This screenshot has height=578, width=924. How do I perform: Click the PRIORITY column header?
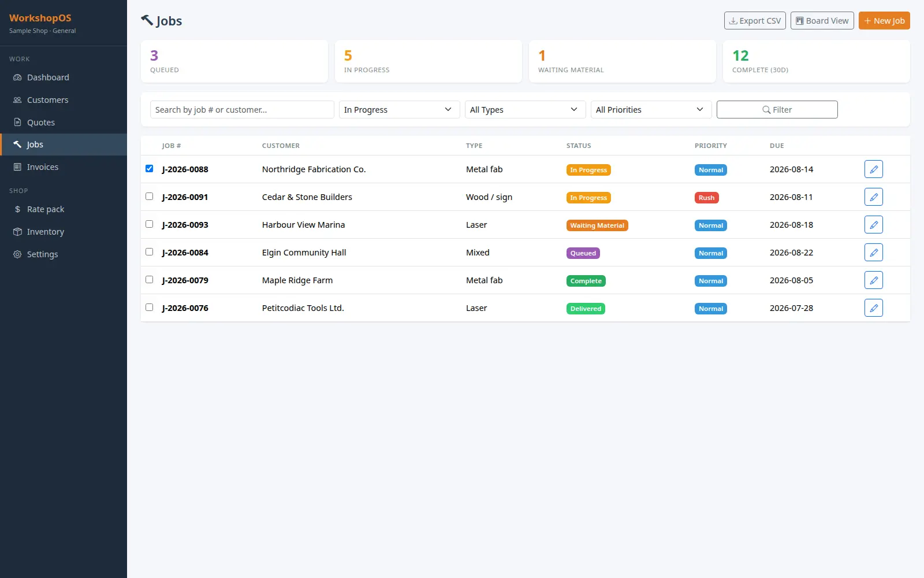coord(711,146)
